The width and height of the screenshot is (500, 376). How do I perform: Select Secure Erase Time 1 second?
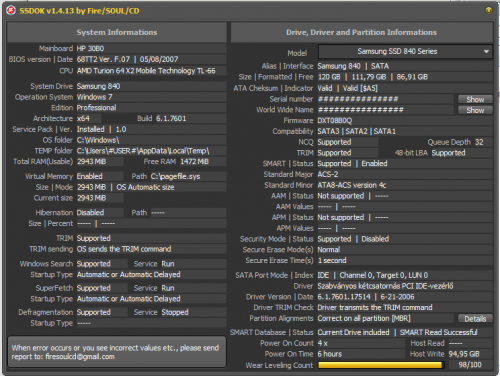click(332, 260)
